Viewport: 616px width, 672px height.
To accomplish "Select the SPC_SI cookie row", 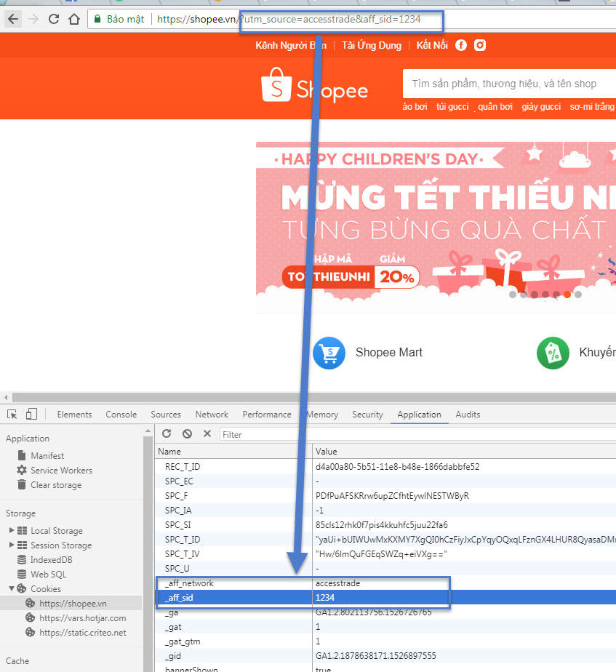I will 385,524.
